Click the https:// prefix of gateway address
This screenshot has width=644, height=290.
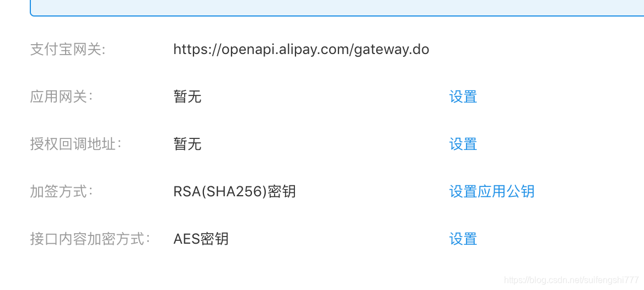click(x=197, y=50)
